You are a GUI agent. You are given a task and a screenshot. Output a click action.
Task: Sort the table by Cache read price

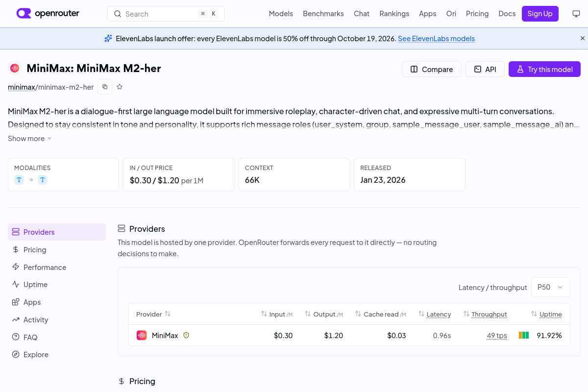[x=381, y=314]
